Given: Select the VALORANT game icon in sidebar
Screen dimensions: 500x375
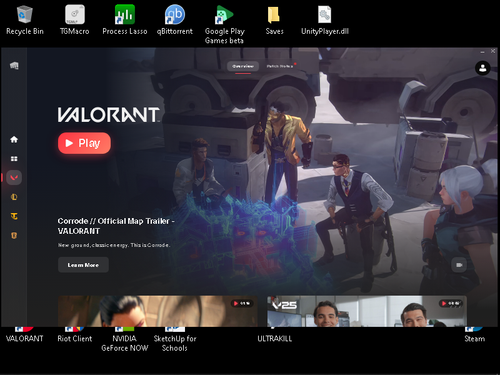Looking at the screenshot, I should 14,178.
